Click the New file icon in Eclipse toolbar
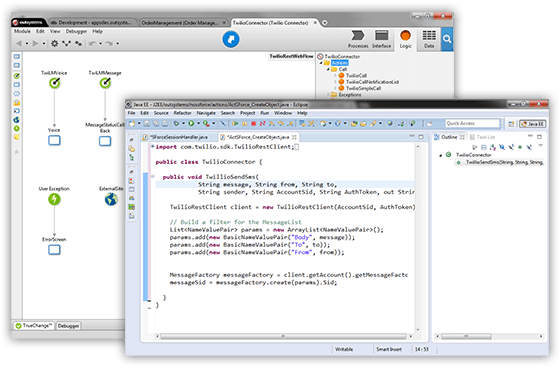The height and width of the screenshot is (368, 560). coord(132,124)
